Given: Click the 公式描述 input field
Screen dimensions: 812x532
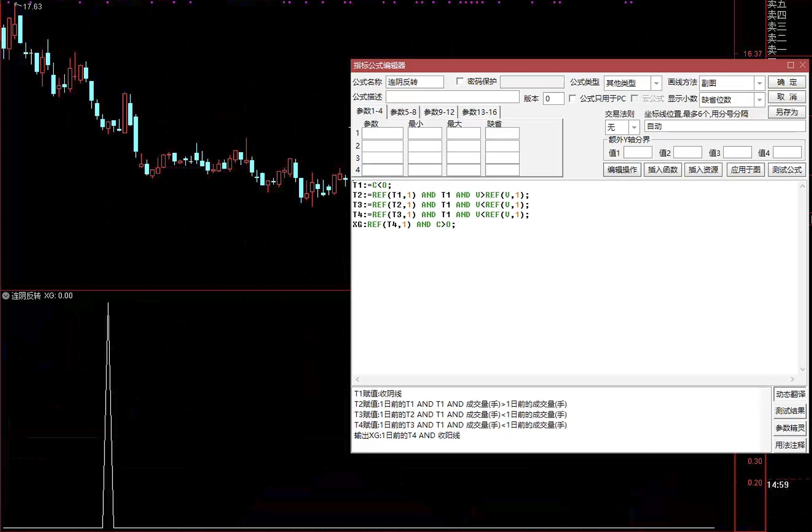Looking at the screenshot, I should tap(453, 97).
